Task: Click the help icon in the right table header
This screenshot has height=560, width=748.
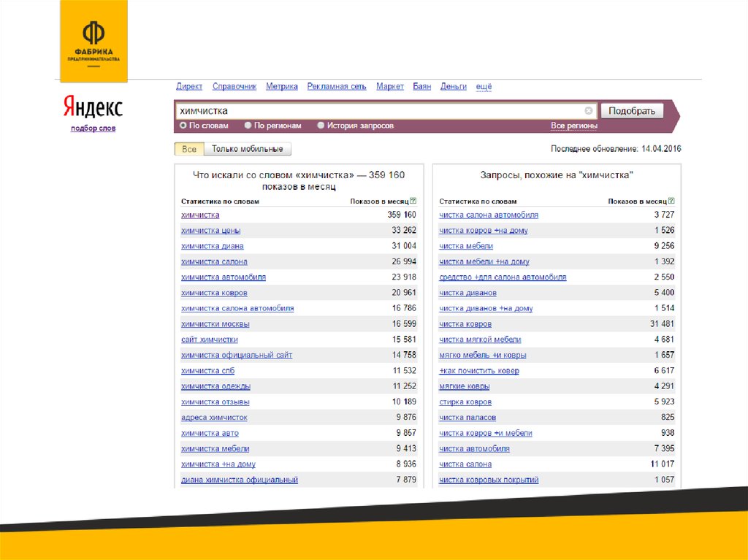Action: coord(671,201)
